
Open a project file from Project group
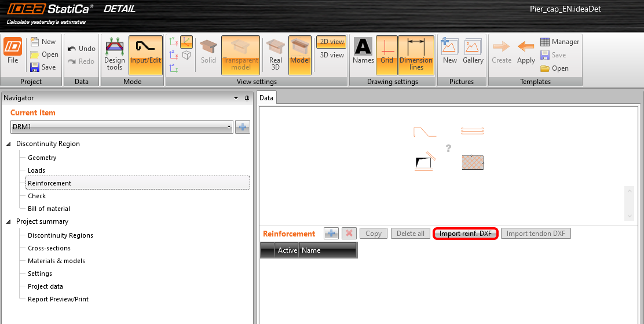(45, 54)
